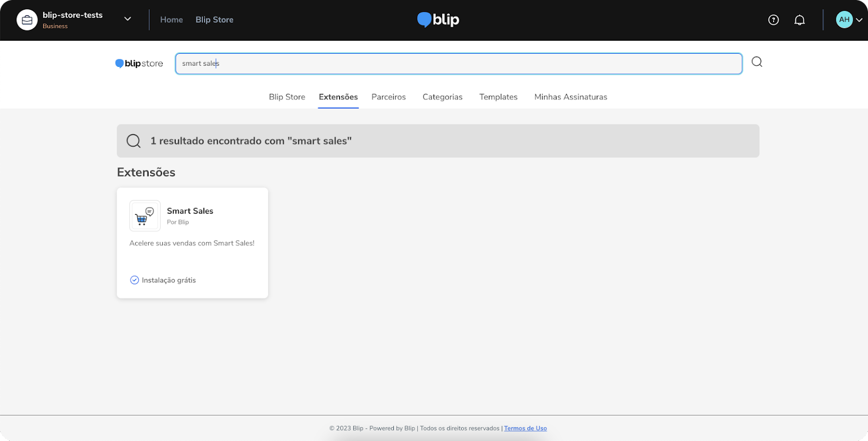Open the notifications bell icon
The image size is (868, 441).
[799, 20]
